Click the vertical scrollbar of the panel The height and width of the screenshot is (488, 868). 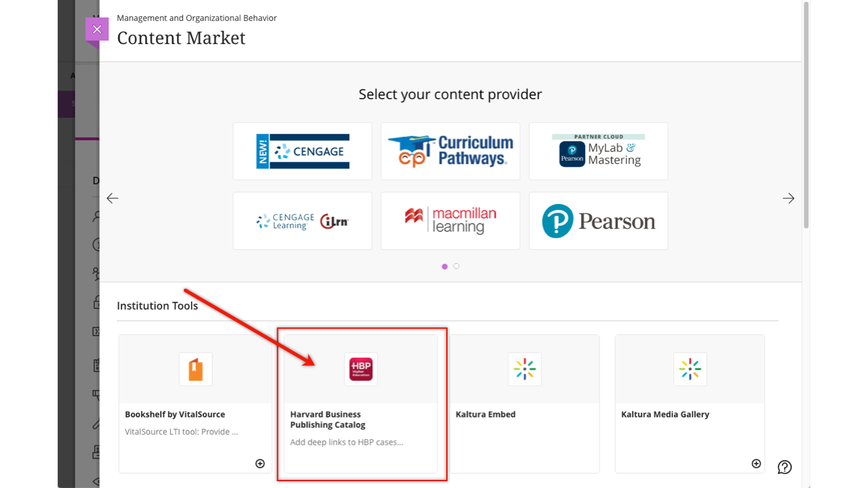pos(806,115)
